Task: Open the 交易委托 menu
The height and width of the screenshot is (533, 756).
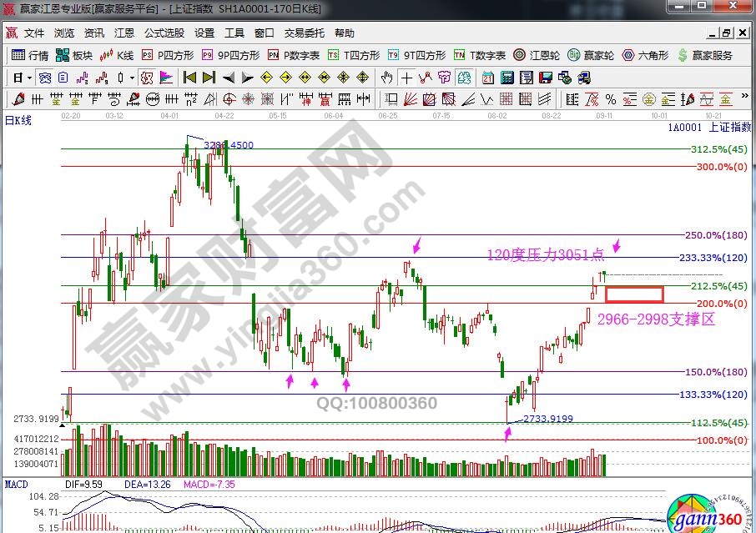Action: point(304,33)
